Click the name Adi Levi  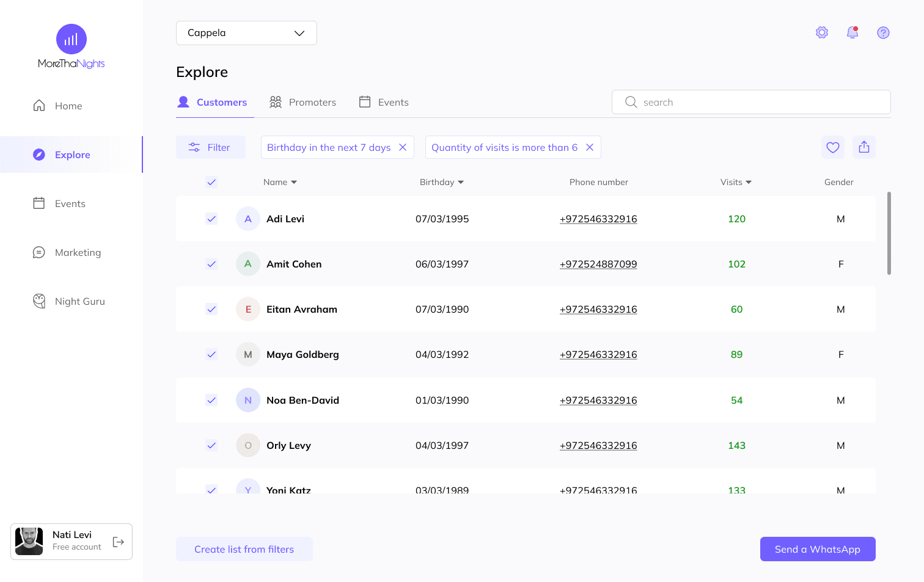click(x=285, y=219)
